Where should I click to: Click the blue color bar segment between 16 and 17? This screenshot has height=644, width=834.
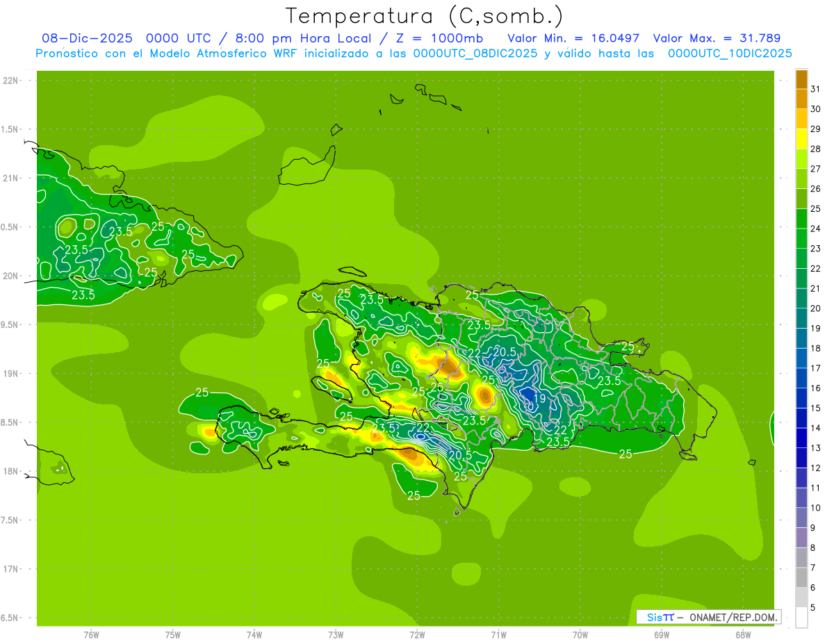click(x=801, y=378)
